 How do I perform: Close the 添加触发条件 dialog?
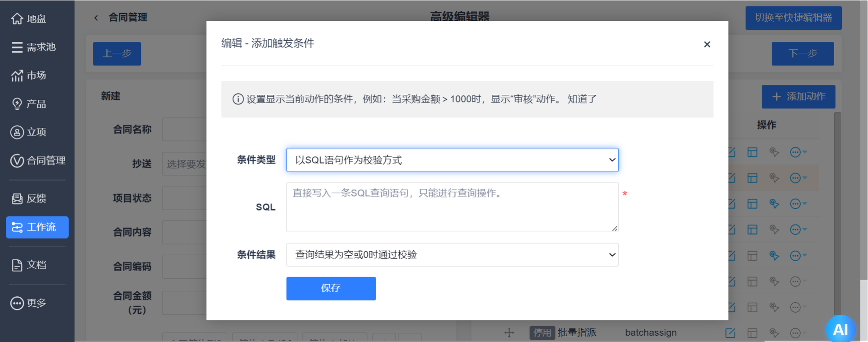707,44
